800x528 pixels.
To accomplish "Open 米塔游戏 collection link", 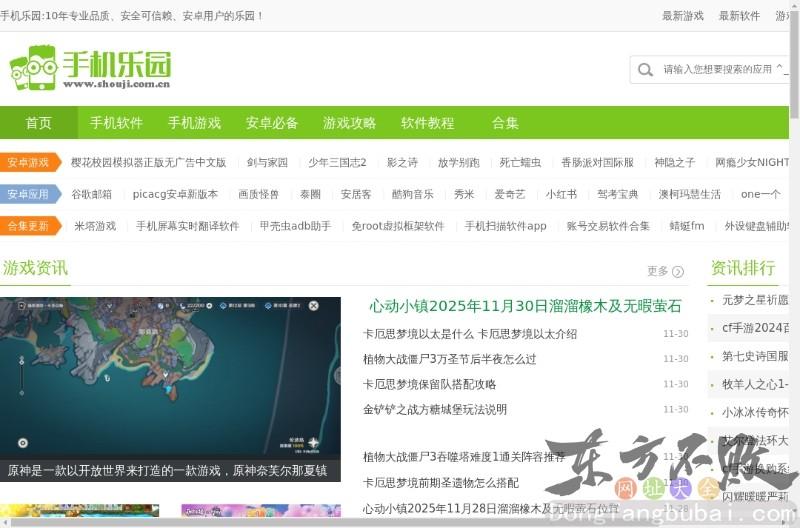I will (95, 226).
